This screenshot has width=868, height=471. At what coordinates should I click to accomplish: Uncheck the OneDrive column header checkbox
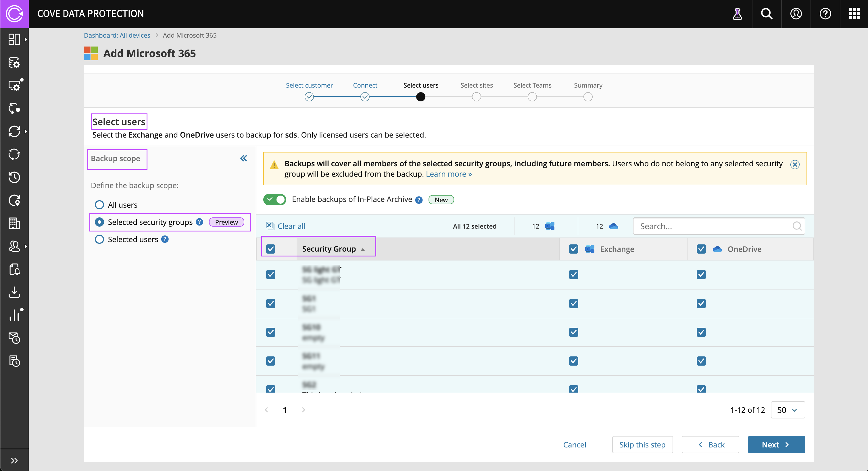point(701,249)
